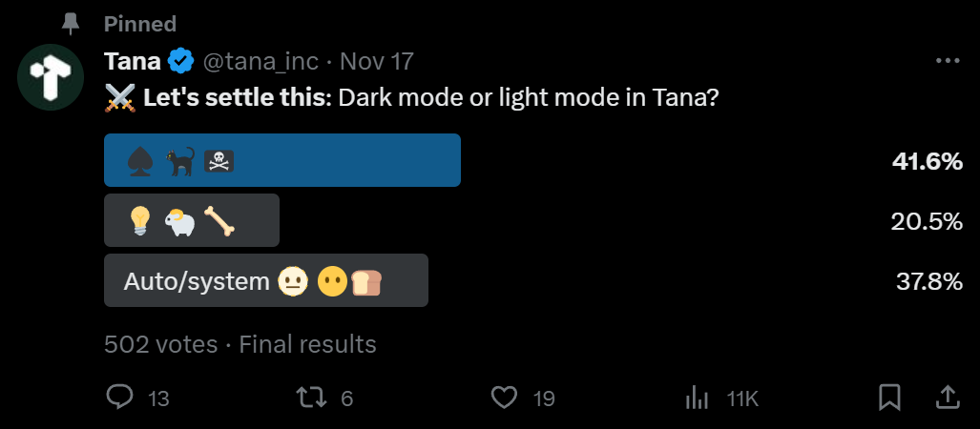Open Tana profile avatar
Viewport: 980px width, 429px height.
click(x=51, y=77)
